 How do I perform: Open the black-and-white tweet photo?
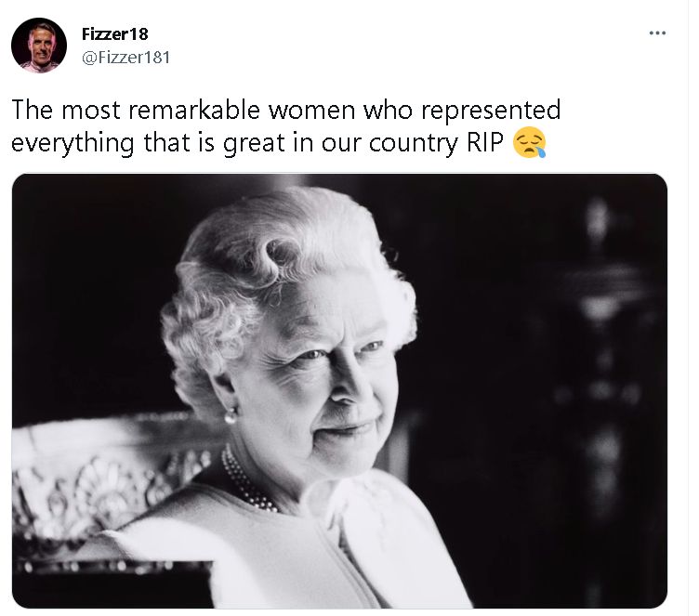click(x=339, y=390)
